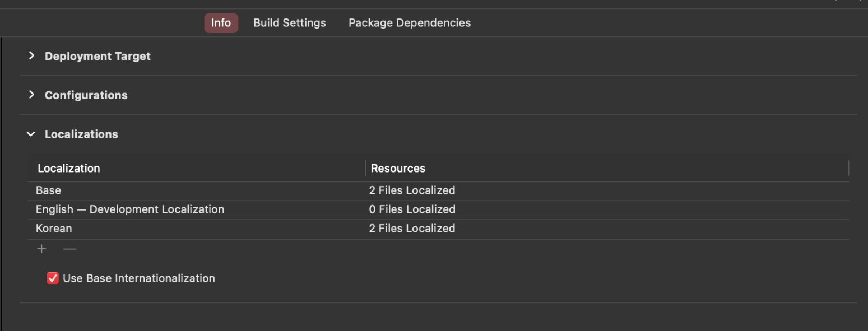Click the Localization column header
Viewport: 868px width, 331px height.
click(x=196, y=168)
